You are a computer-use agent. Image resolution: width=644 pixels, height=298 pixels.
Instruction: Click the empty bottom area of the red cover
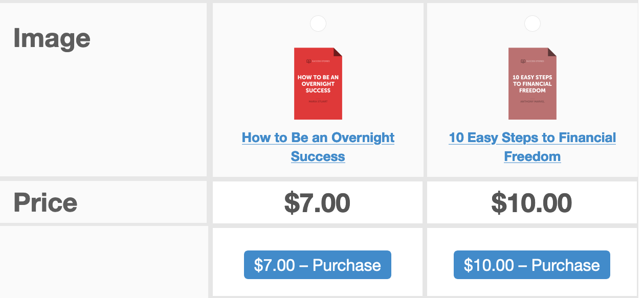(318, 112)
